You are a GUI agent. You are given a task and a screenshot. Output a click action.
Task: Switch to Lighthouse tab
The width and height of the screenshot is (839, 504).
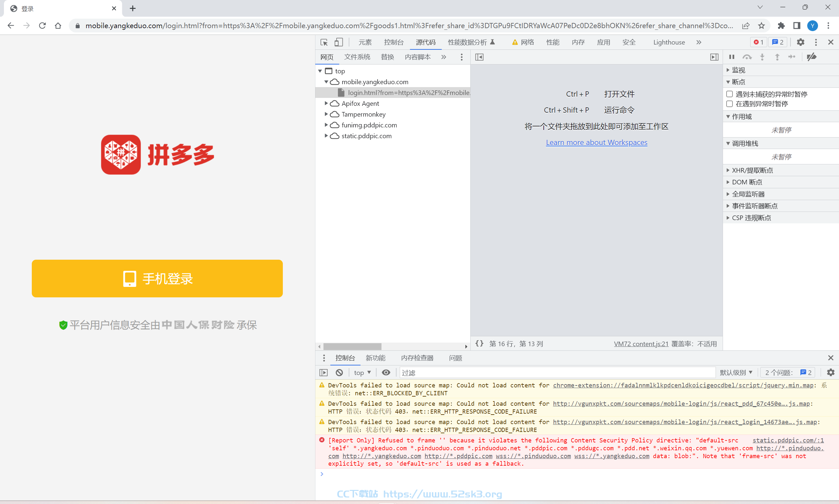669,42
